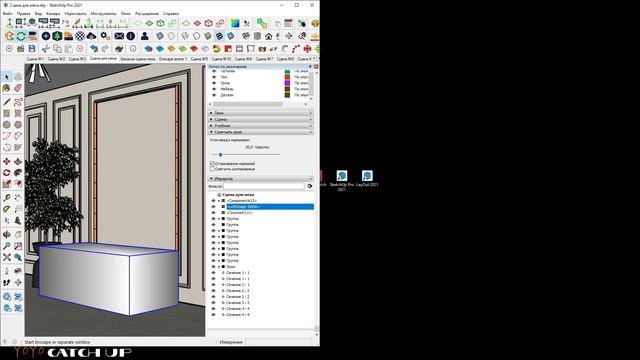Hide Component#12 in the outliner
The image size is (640, 360).
click(213, 201)
